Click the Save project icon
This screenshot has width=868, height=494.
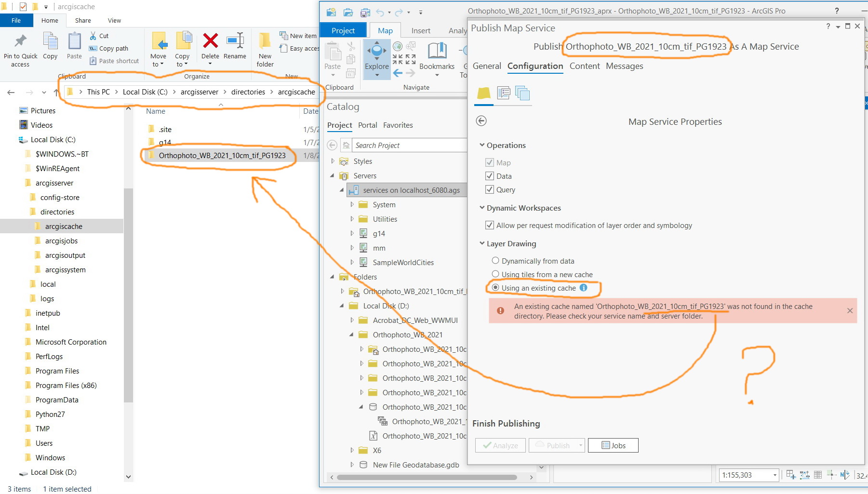pyautogui.click(x=365, y=12)
